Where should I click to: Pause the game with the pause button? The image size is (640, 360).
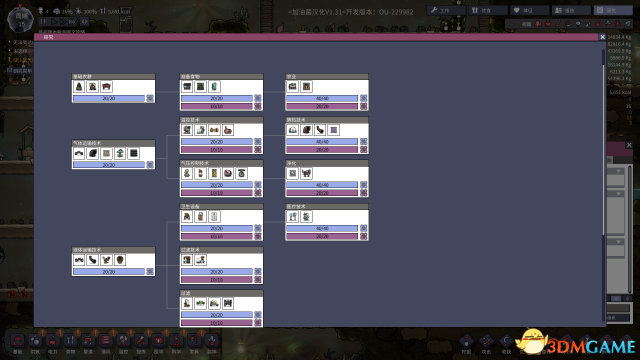click(43, 21)
